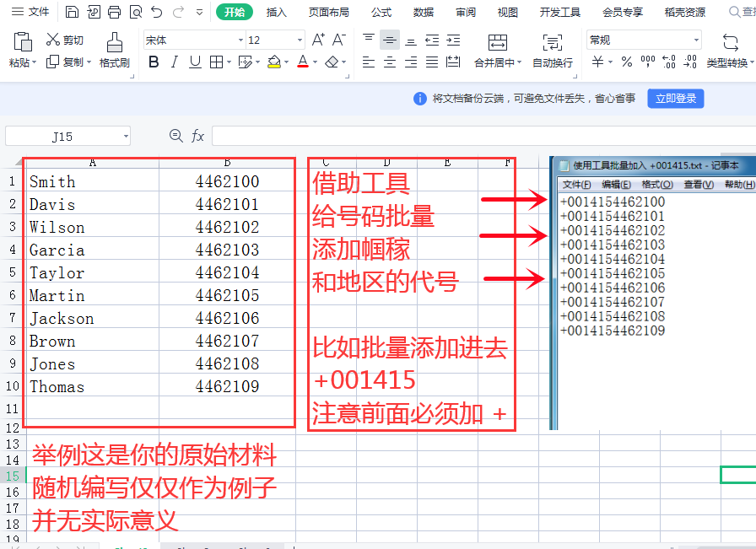
Task: Open the 数据 ribbon tab
Action: [x=424, y=13]
